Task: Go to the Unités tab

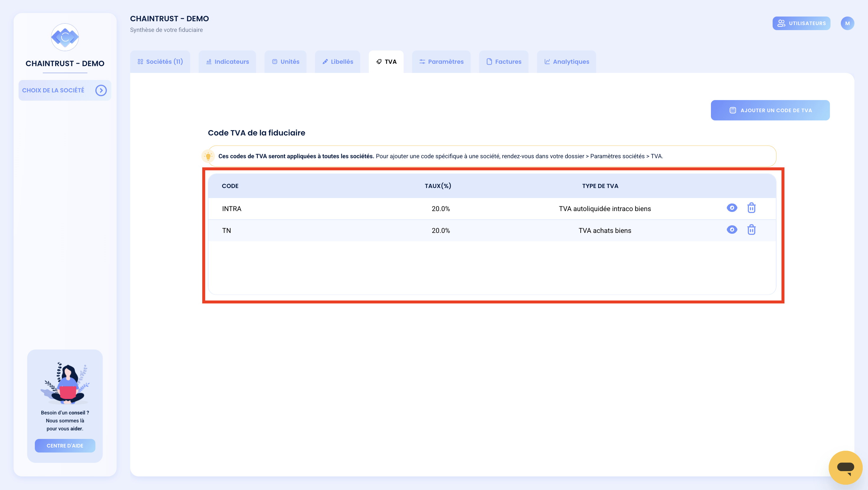Action: 285,62
